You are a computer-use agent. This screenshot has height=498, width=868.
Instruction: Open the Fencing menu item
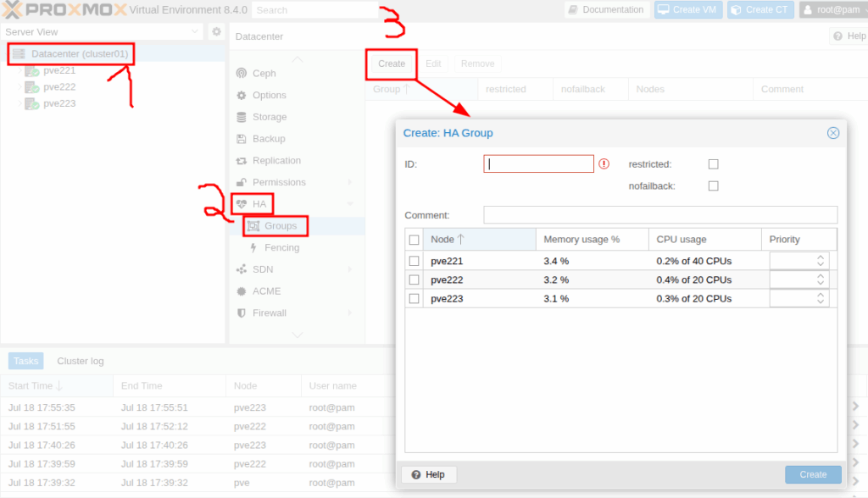click(x=297, y=247)
